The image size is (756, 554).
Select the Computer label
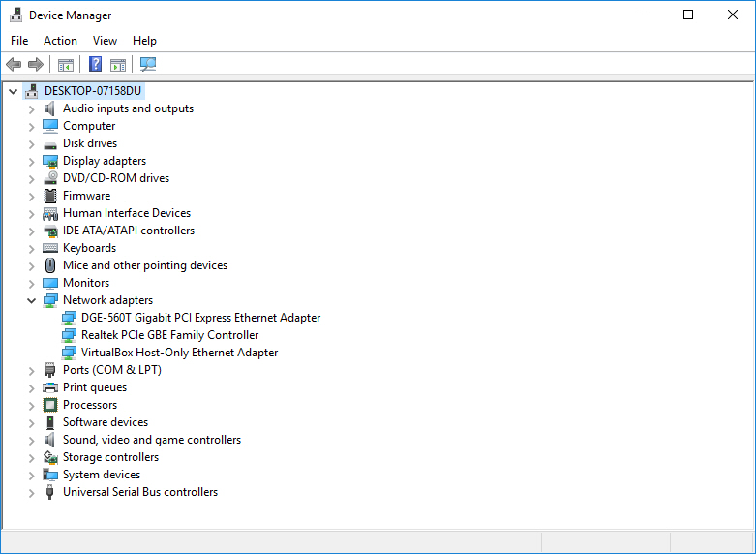(x=89, y=126)
